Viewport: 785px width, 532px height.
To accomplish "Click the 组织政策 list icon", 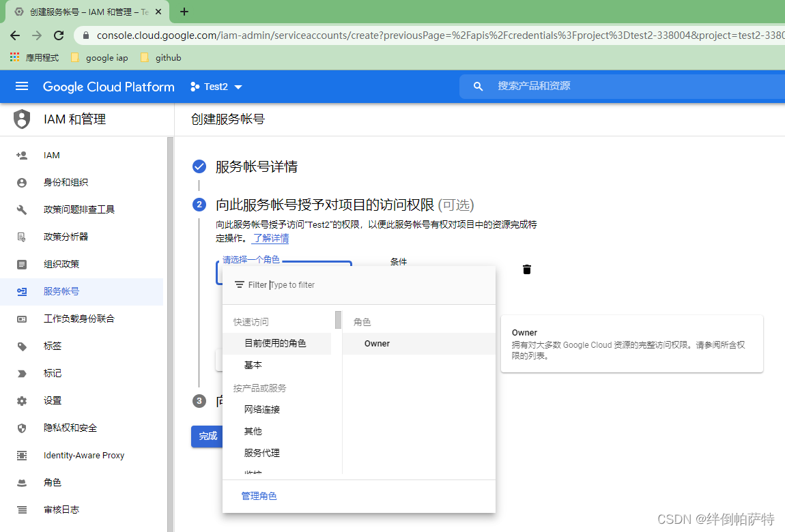I will coord(22,265).
